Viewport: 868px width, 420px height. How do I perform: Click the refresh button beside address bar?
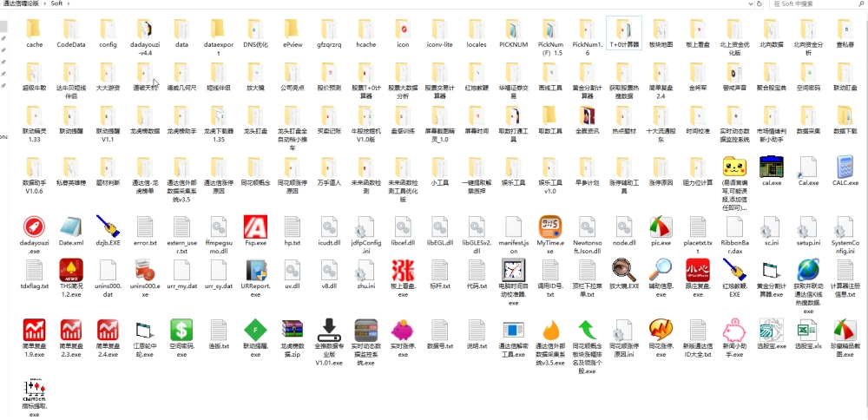[759, 3]
